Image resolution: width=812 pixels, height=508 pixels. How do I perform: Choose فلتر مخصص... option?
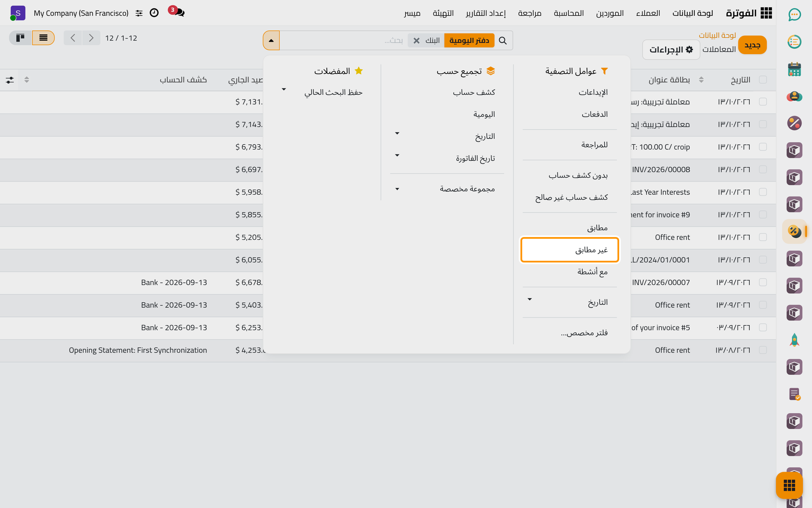[x=570, y=333]
